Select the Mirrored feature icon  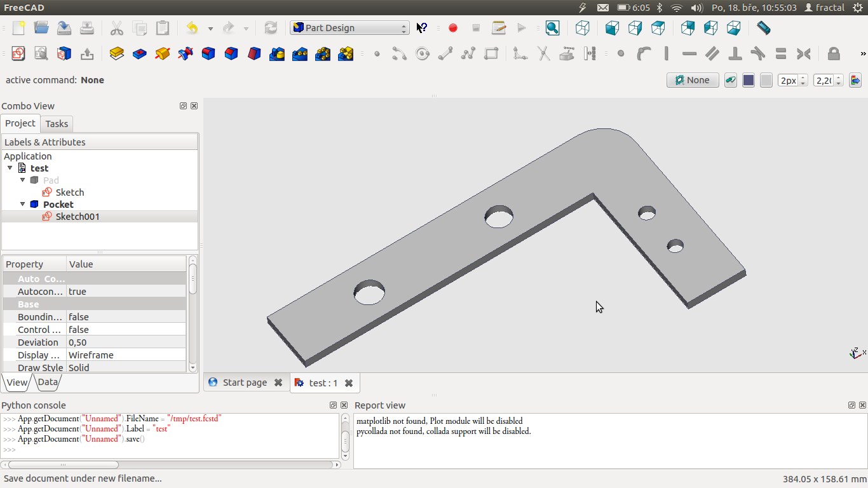click(x=277, y=54)
